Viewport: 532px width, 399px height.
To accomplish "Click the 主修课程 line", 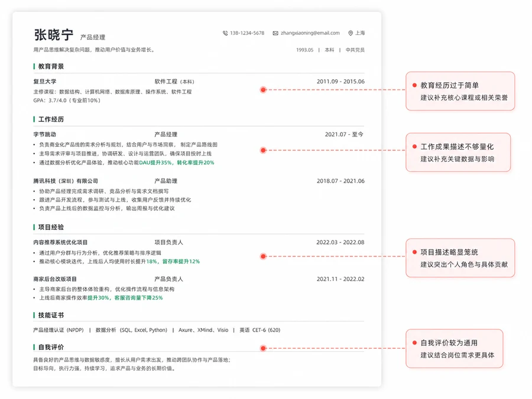I will [x=112, y=92].
